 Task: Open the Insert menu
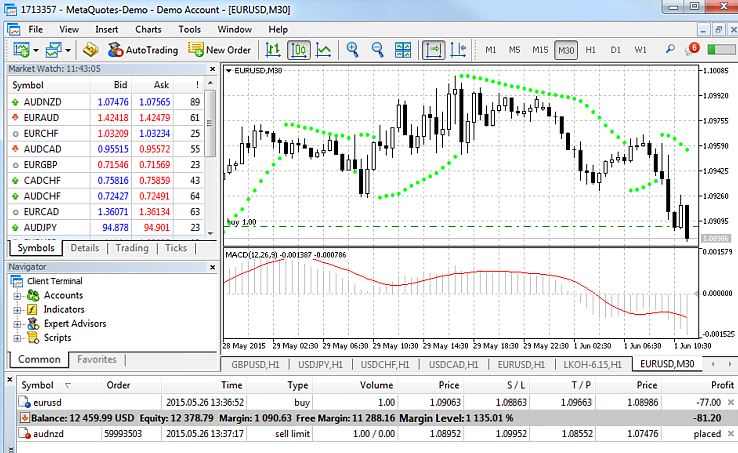click(106, 29)
